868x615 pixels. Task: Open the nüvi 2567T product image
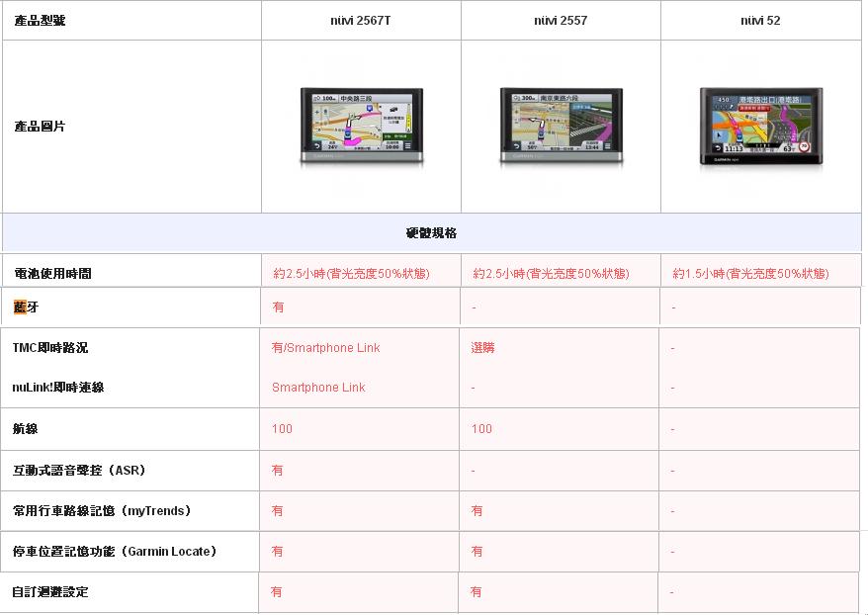(x=362, y=127)
